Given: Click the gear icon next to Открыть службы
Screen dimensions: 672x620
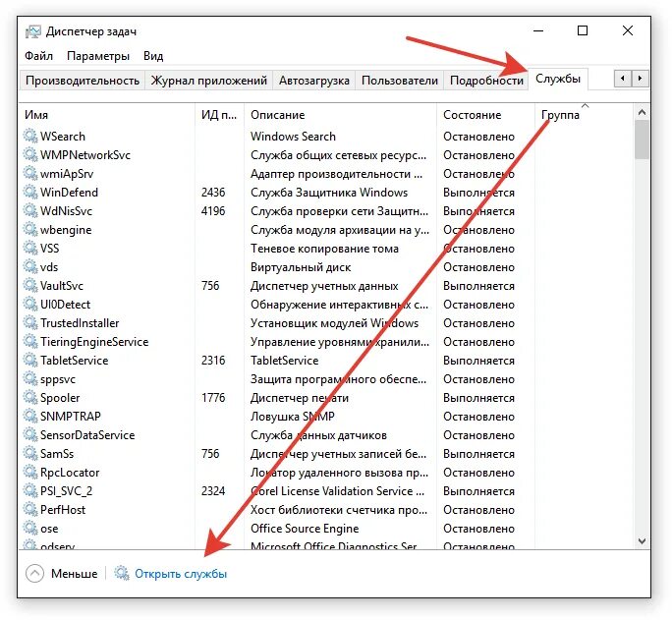Looking at the screenshot, I should 122,573.
